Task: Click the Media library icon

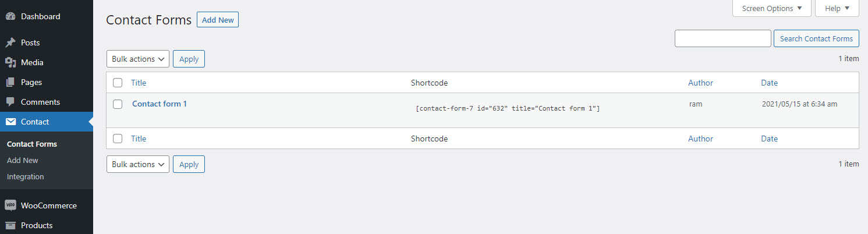Action: coord(10,62)
